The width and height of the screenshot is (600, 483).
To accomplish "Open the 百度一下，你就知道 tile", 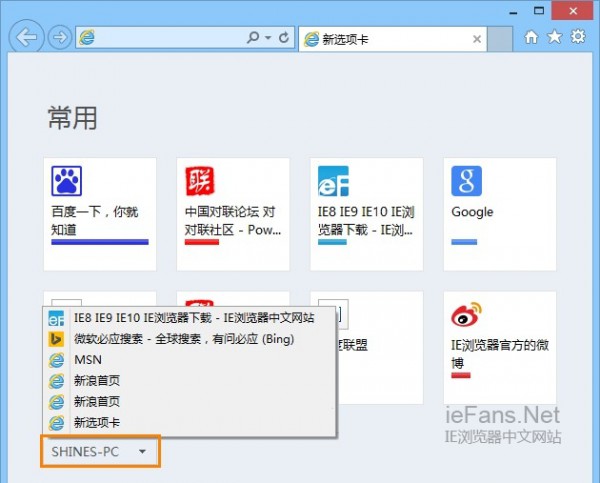I will [x=100, y=214].
